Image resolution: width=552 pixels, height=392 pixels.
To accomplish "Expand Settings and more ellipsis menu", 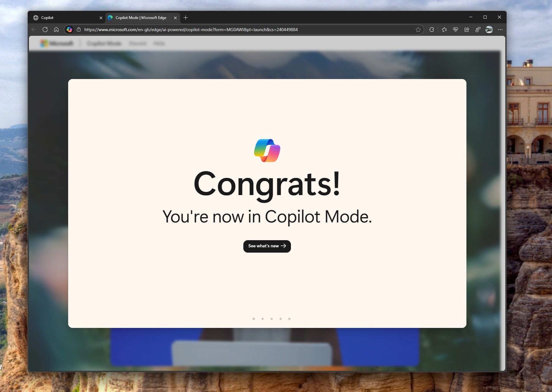I will click(500, 30).
